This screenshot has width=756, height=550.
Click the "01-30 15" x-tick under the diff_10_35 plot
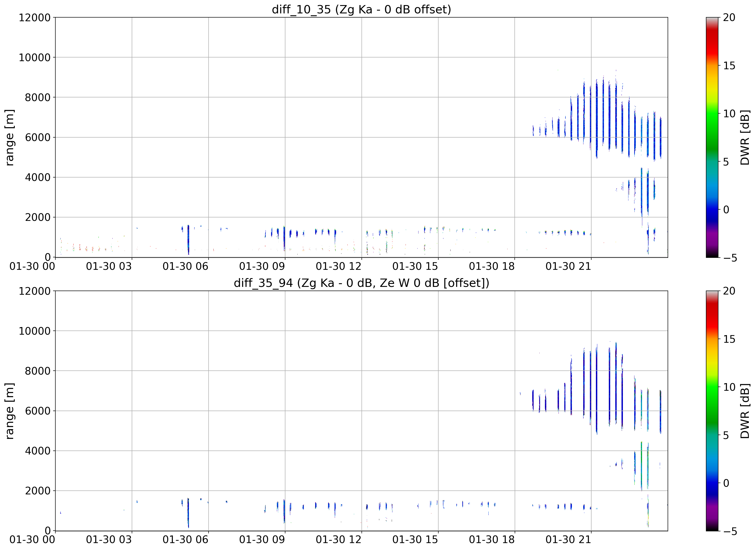click(x=415, y=266)
